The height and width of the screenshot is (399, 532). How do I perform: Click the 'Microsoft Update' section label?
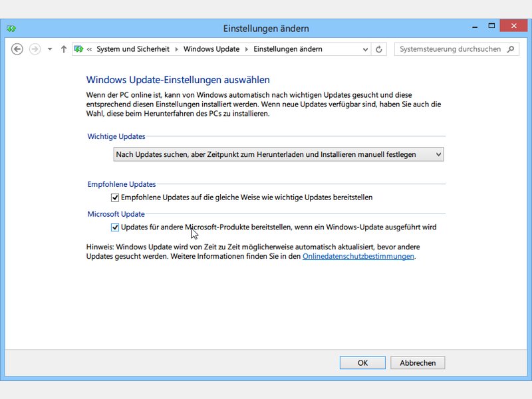(116, 214)
